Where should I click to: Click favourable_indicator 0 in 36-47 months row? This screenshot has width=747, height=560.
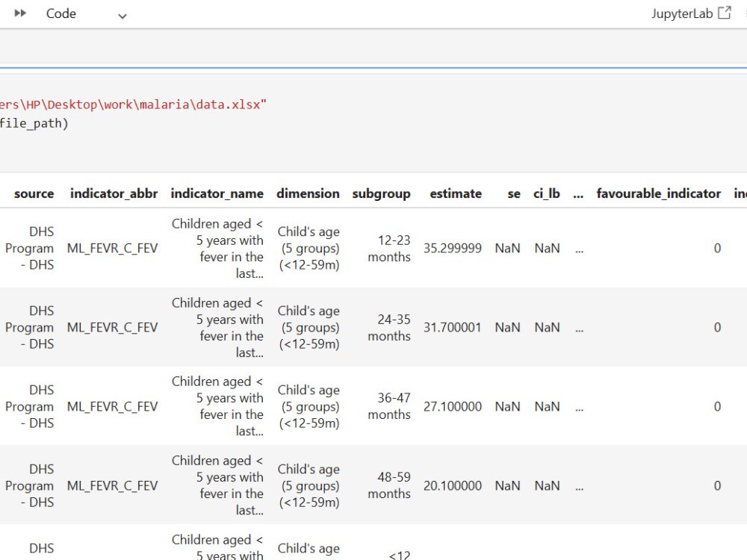(x=717, y=407)
